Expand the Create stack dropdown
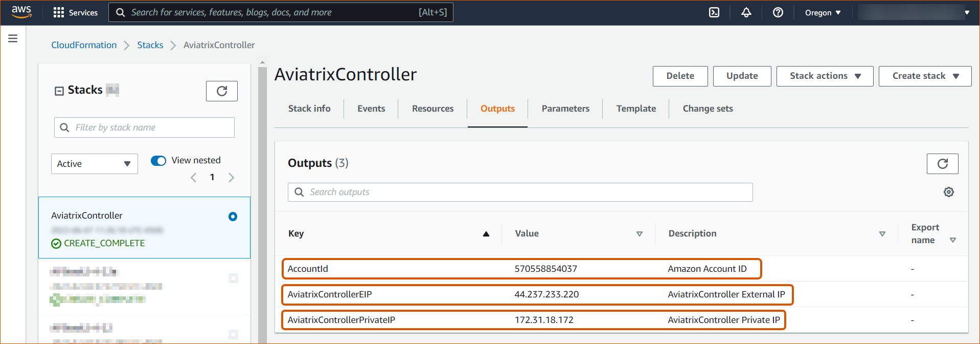 pyautogui.click(x=925, y=76)
